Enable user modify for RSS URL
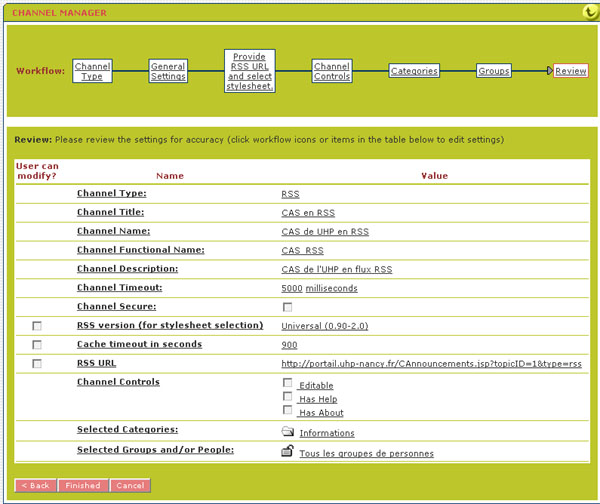 coord(37,364)
